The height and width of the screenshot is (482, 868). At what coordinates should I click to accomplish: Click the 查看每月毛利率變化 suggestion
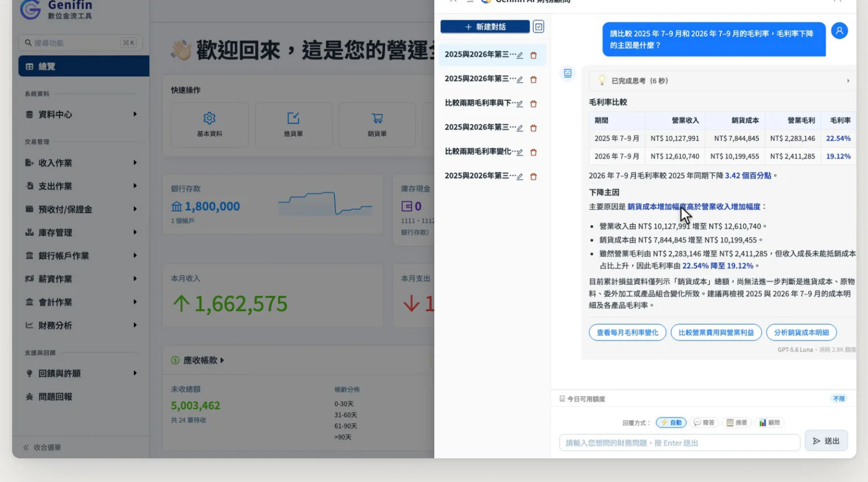pos(628,332)
